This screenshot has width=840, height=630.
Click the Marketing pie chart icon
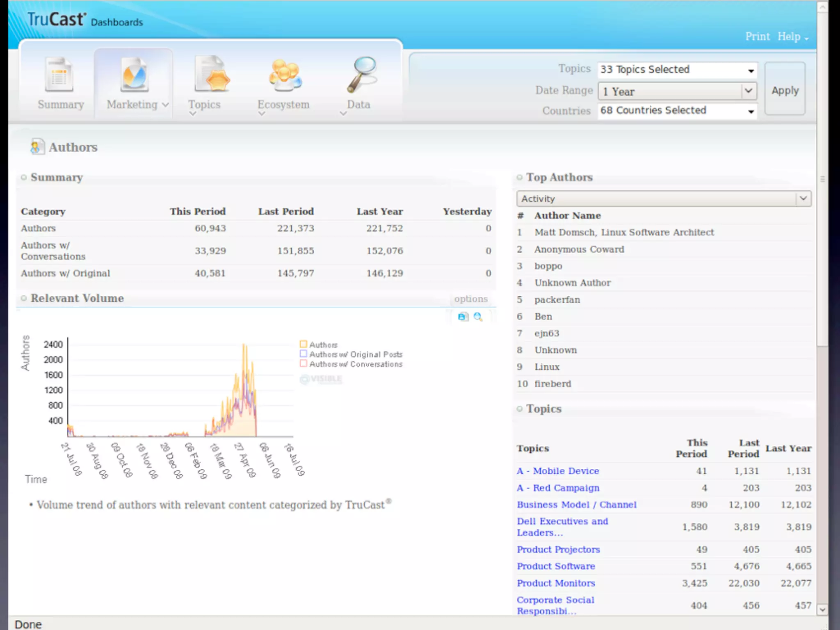[134, 75]
